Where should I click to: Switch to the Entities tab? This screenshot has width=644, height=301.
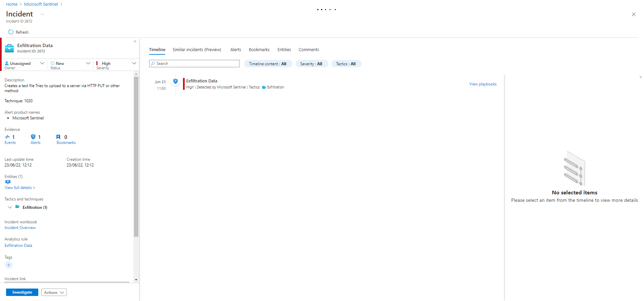point(284,50)
